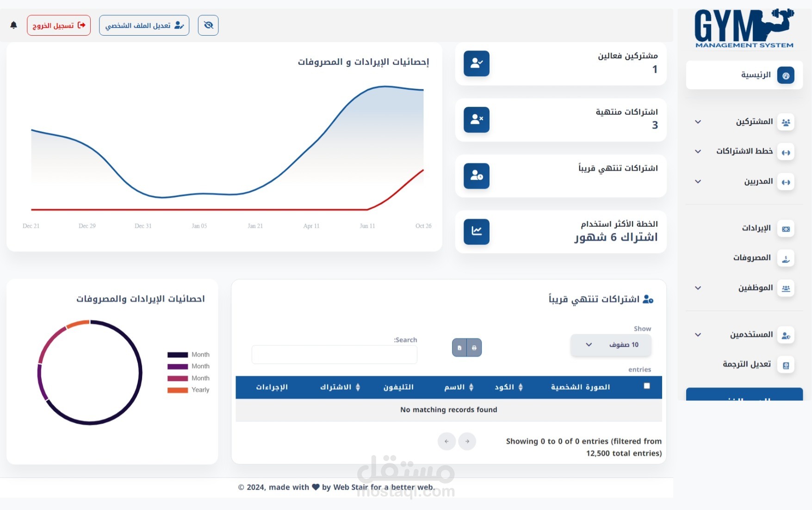Click the الإيرادات money icon in sidebar
This screenshot has width=812, height=510.
coord(787,228)
